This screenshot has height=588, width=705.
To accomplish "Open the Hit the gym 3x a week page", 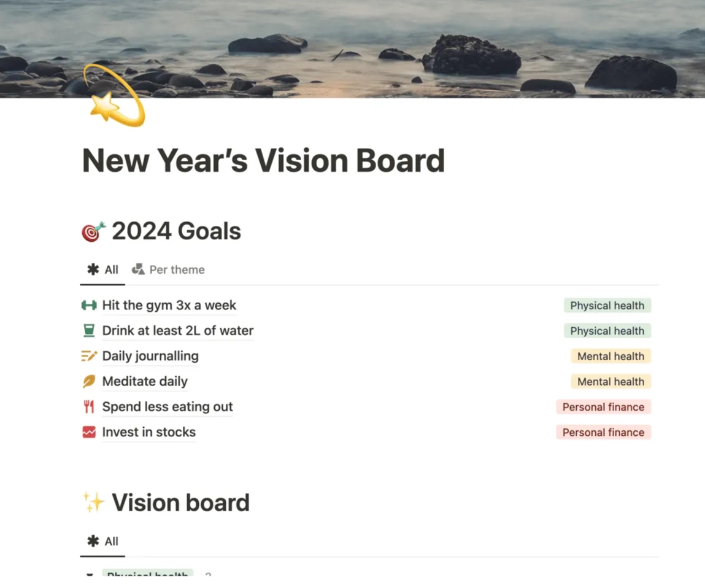I will [x=169, y=305].
